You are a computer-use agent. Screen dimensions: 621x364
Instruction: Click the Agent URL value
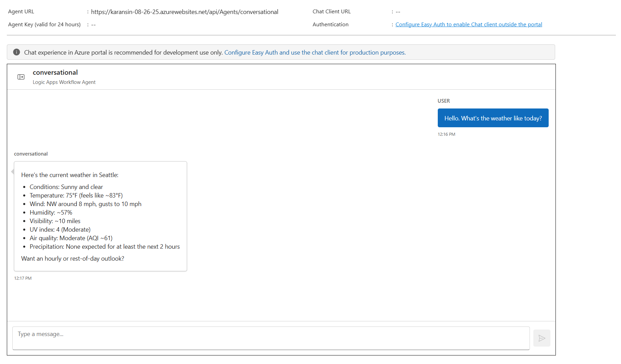[185, 12]
